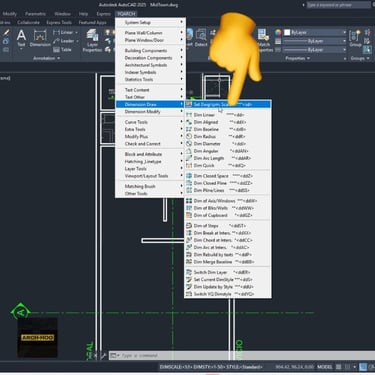Image resolution: width=375 pixels, height=375 pixels.
Task: Expand Plane Wall/Column submenu
Action: pyautogui.click(x=150, y=33)
